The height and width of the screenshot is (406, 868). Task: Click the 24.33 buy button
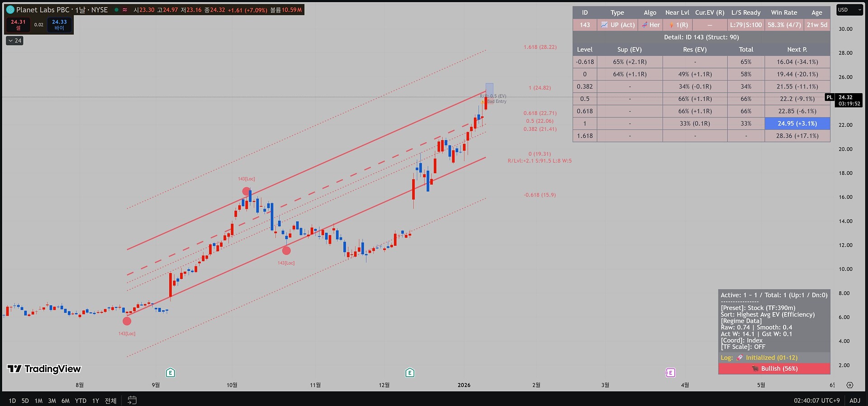click(x=59, y=25)
